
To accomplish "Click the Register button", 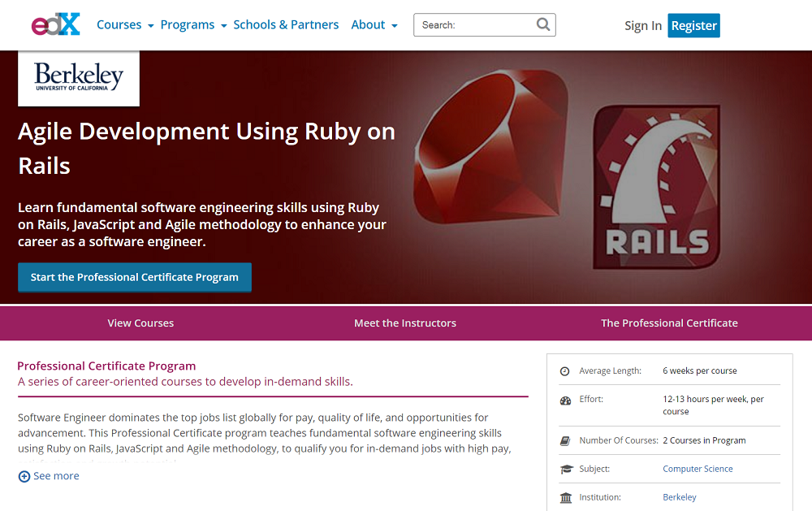I will [693, 25].
